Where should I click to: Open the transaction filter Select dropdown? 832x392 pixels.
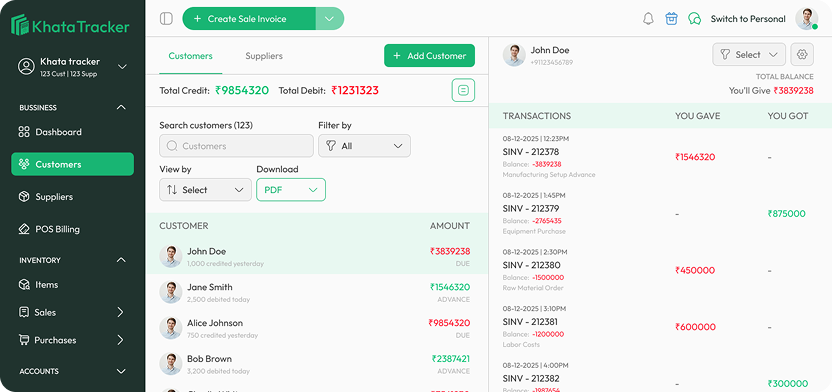[749, 54]
